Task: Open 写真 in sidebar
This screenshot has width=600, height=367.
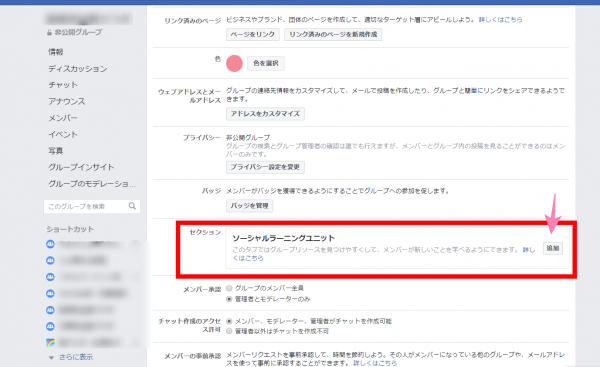Action: [x=55, y=151]
